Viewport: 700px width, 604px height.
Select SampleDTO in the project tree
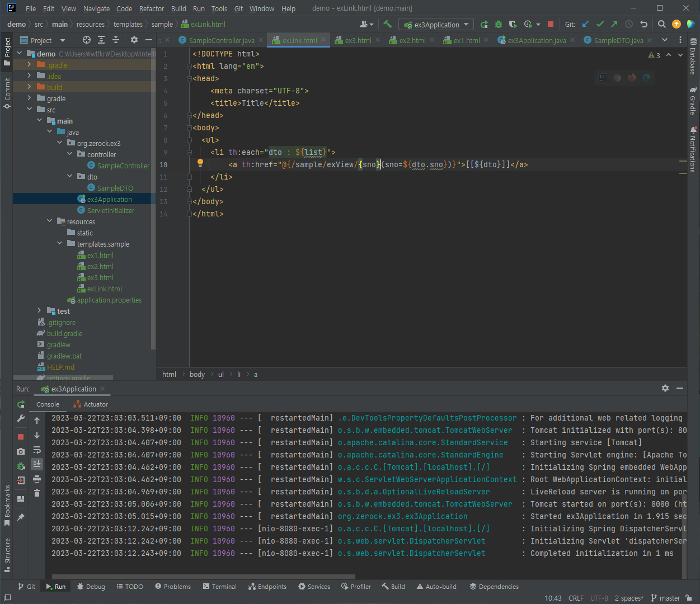tap(115, 188)
